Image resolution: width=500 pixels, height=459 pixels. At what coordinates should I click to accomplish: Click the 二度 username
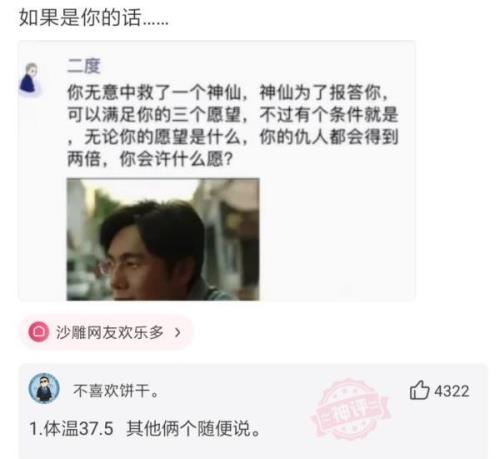coord(84,66)
